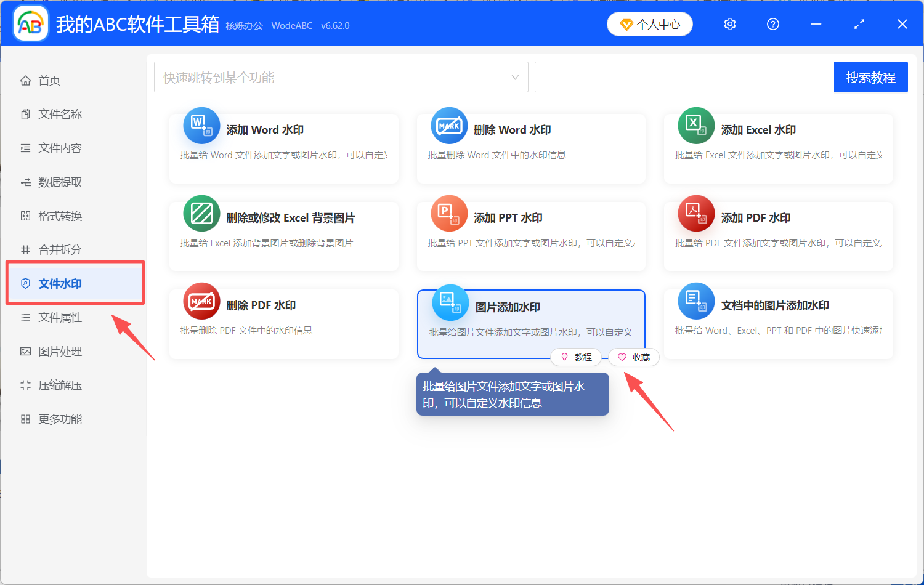Toggle the 收藏 favorite heart on 图片添加水印
This screenshot has height=585, width=924.
click(x=633, y=357)
